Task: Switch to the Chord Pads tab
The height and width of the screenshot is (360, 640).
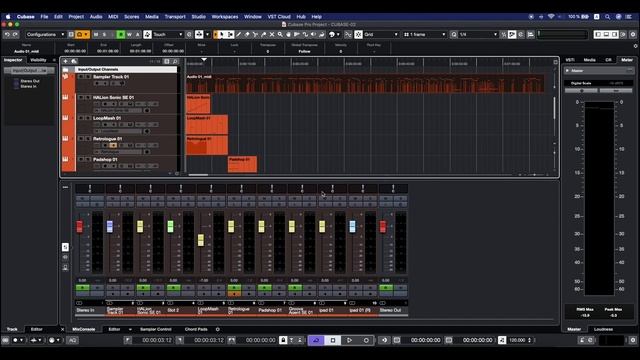Action: point(196,329)
